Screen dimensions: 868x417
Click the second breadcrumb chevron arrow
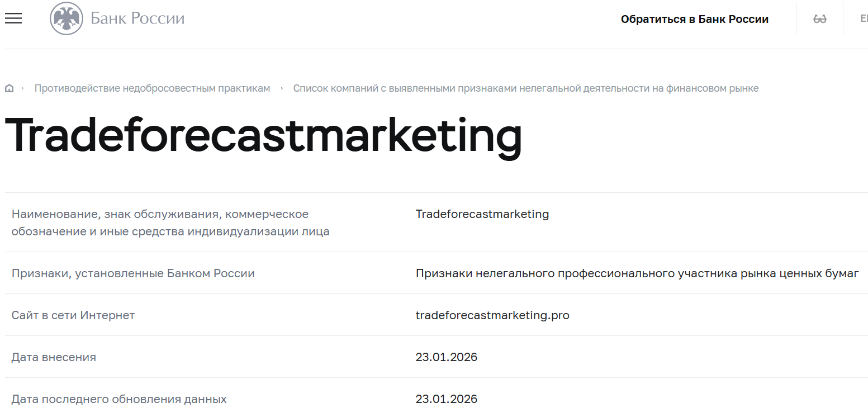click(282, 88)
